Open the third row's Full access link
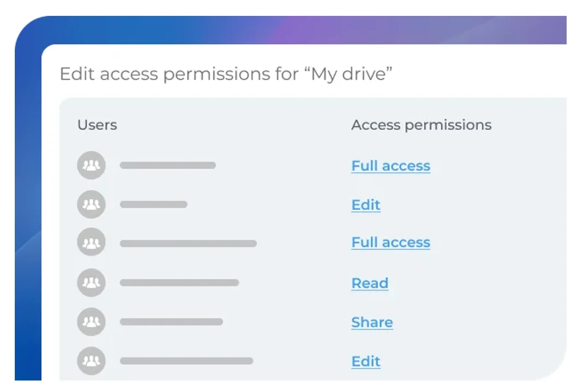 coord(390,243)
